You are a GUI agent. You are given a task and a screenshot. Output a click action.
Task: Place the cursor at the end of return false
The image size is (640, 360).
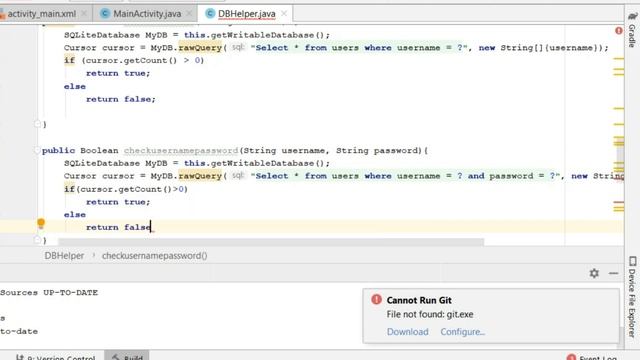click(151, 227)
